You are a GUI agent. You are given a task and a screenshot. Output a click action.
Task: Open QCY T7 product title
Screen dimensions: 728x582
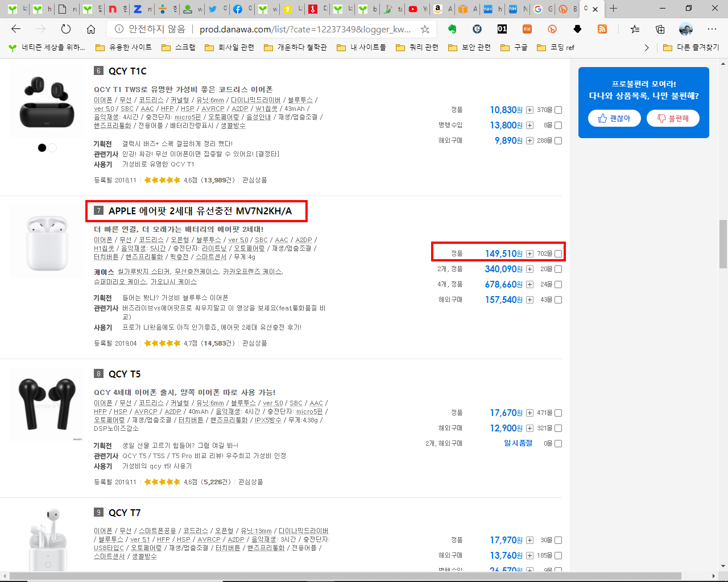click(125, 513)
